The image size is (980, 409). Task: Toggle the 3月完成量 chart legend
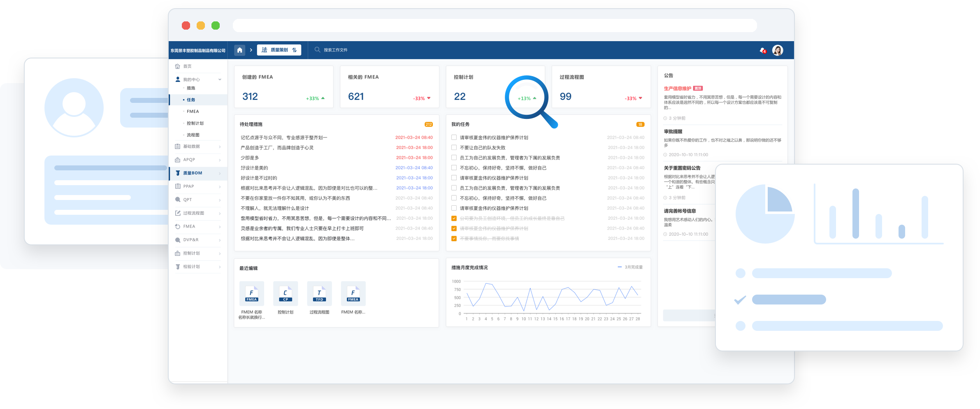pos(630,267)
